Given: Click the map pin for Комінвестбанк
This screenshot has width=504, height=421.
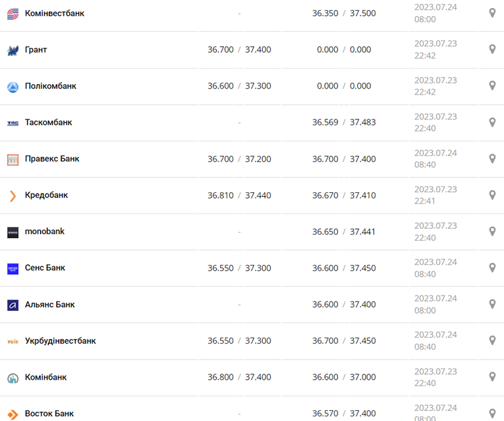Looking at the screenshot, I should pyautogui.click(x=493, y=13).
